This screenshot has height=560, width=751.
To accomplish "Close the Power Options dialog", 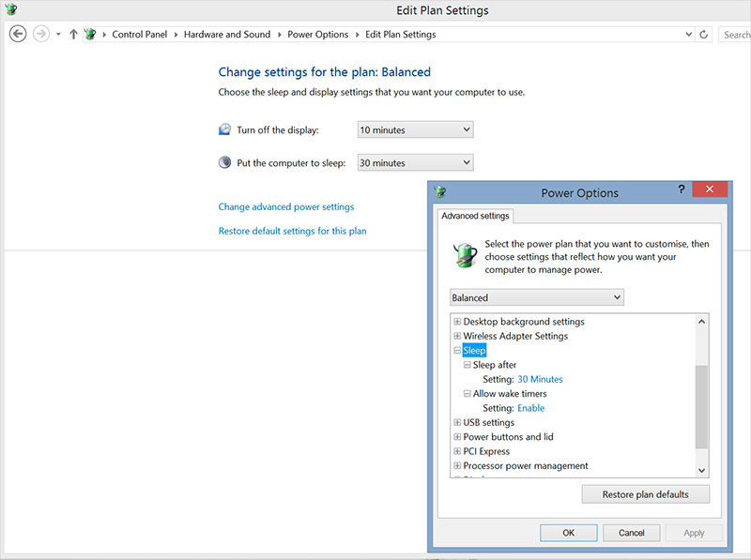I will coord(710,189).
